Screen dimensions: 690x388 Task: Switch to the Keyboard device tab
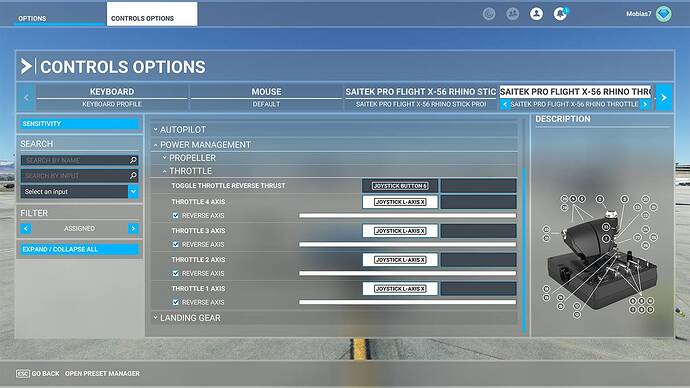[x=112, y=97]
